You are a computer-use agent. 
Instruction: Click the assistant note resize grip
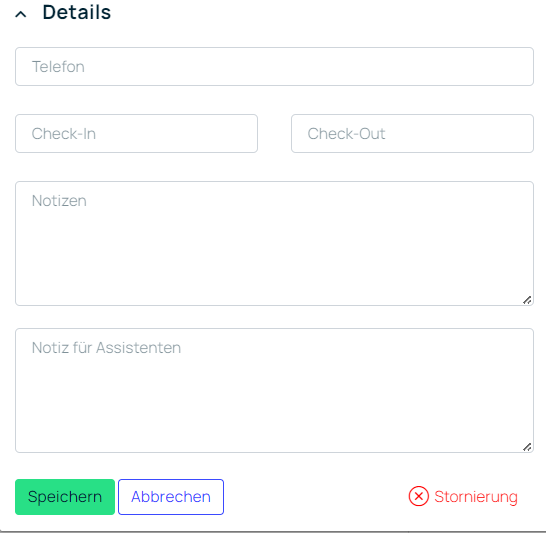click(527, 447)
